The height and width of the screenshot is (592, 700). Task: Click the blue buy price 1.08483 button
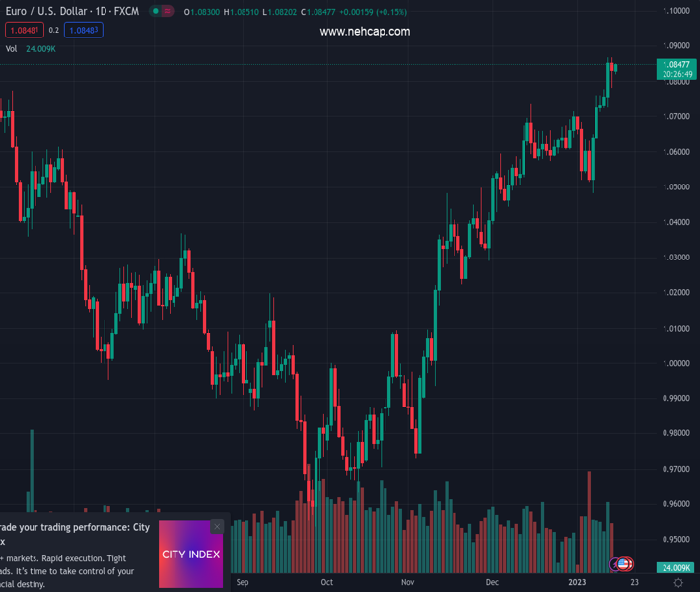pyautogui.click(x=84, y=31)
